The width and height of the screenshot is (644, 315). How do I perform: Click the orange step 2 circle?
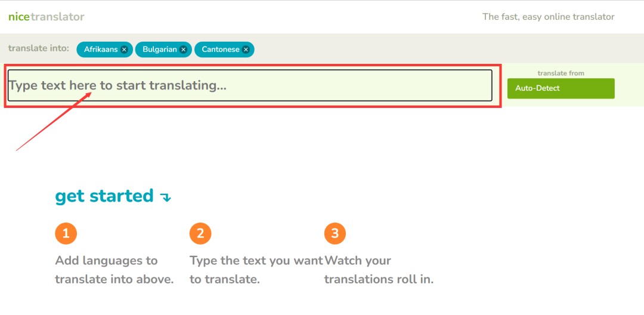coord(200,233)
